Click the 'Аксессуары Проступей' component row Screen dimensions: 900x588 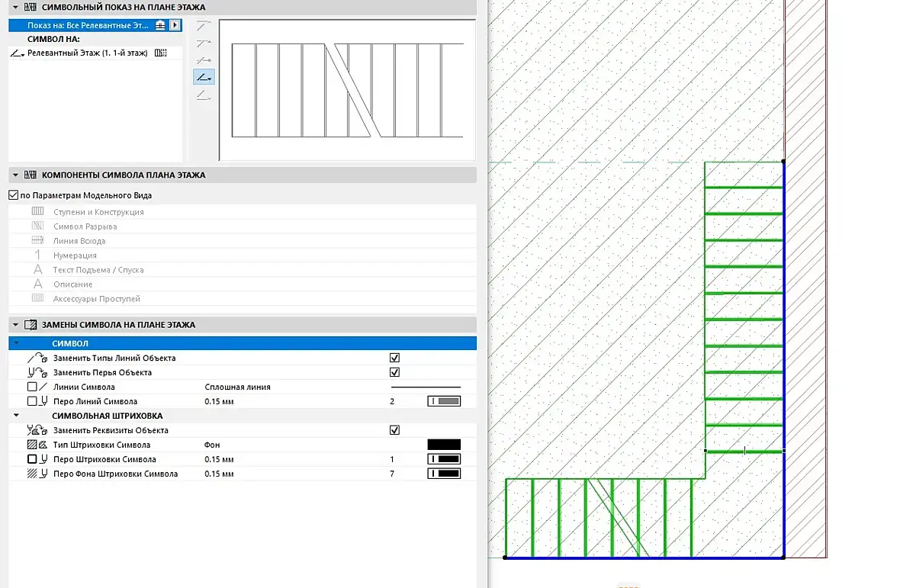(x=243, y=298)
